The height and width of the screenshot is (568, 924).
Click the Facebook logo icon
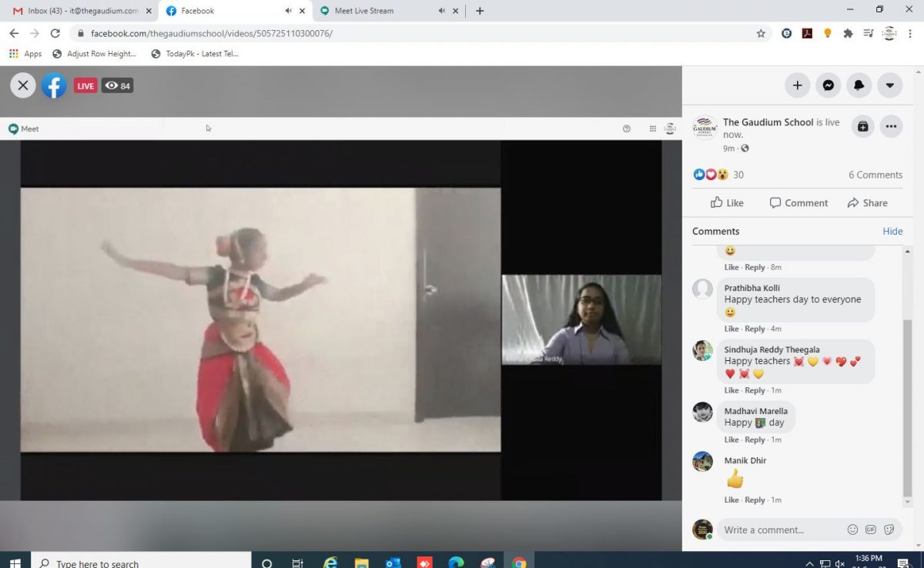coord(54,85)
